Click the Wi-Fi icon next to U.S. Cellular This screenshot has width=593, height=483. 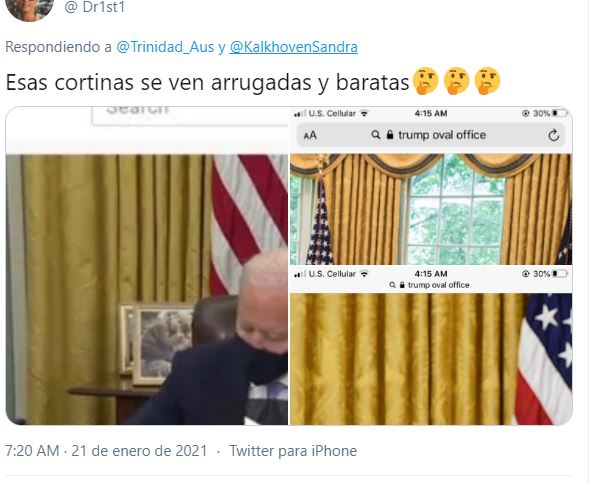[364, 113]
